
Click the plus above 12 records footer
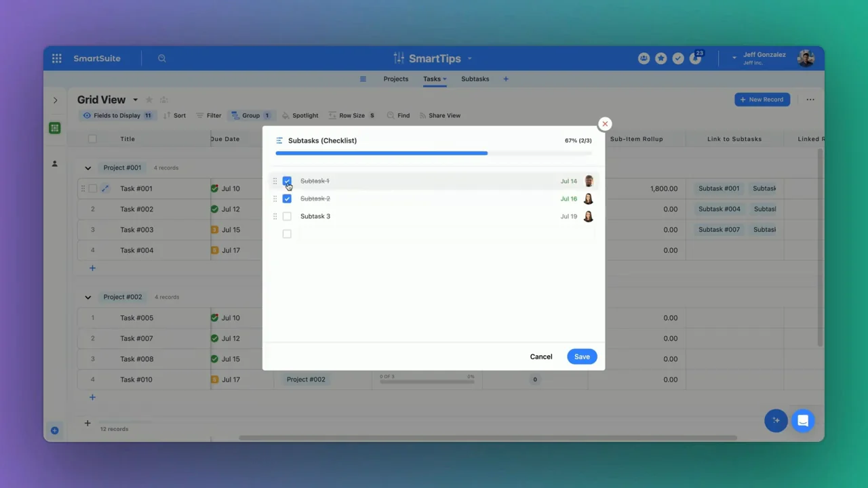click(x=87, y=423)
